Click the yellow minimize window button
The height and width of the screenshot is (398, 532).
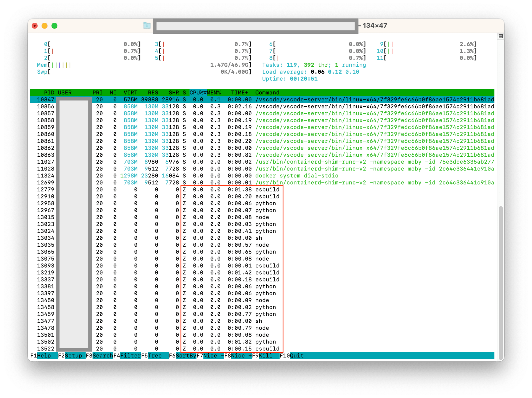(x=45, y=26)
